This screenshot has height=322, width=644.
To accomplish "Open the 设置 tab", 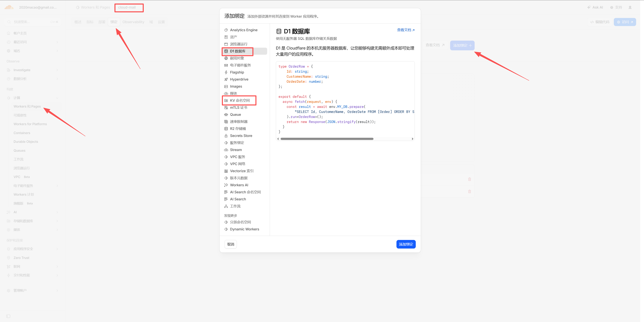I will 162,22.
